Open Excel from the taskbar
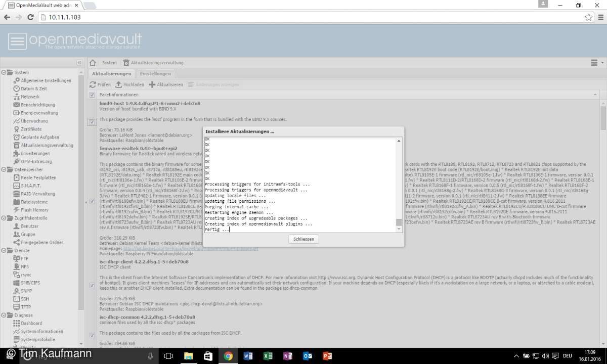The image size is (607, 364). (268, 356)
